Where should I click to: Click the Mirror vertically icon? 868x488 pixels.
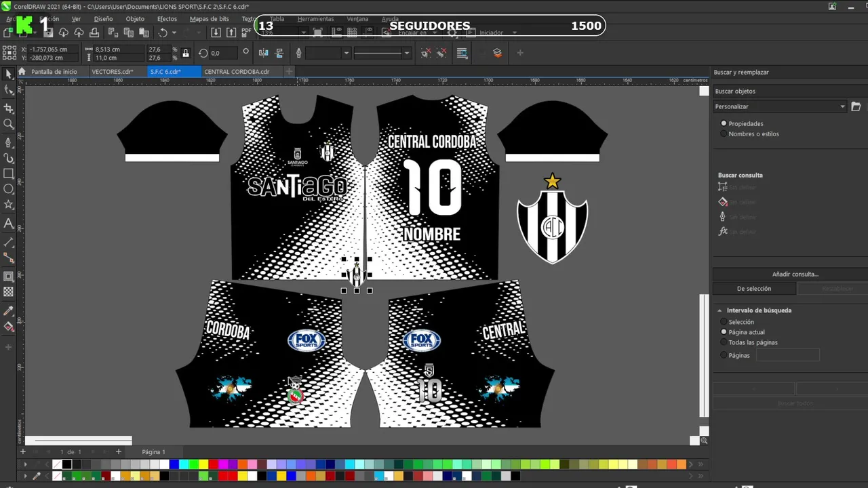(279, 53)
